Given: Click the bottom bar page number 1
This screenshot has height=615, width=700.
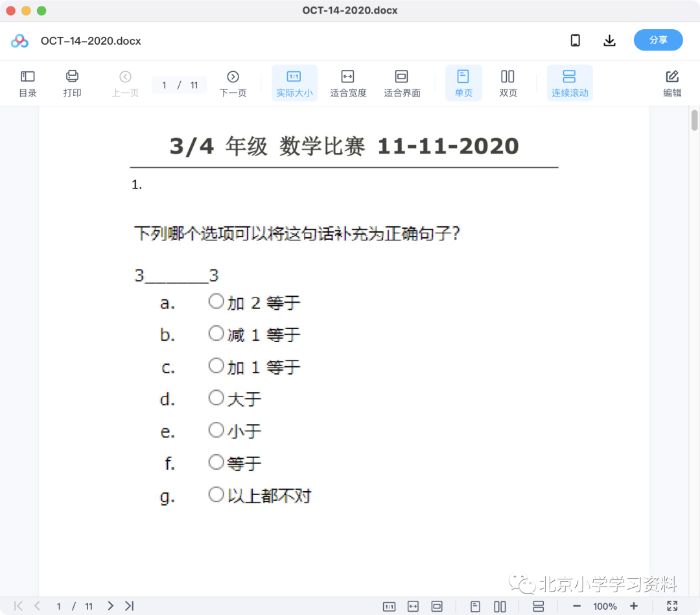Looking at the screenshot, I should (58, 607).
